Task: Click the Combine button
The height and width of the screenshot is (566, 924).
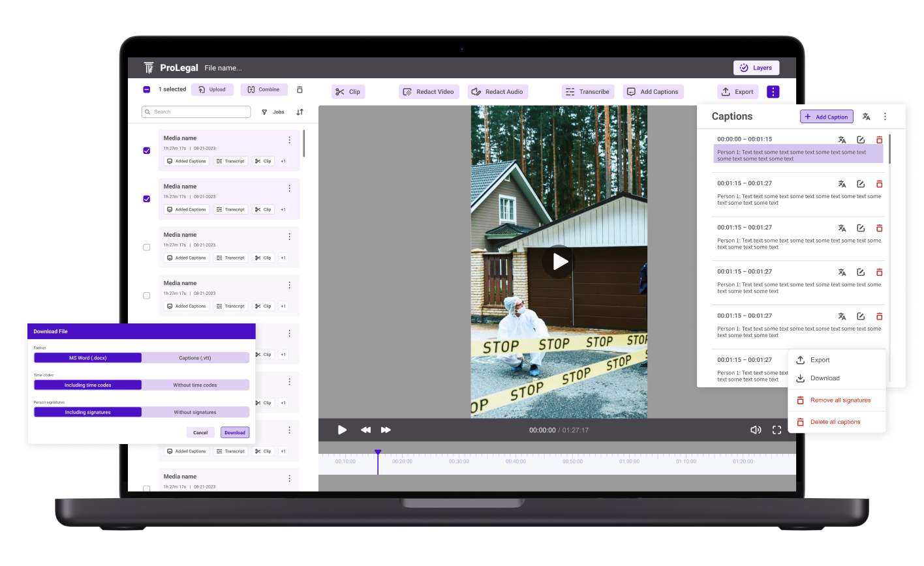Action: point(264,89)
